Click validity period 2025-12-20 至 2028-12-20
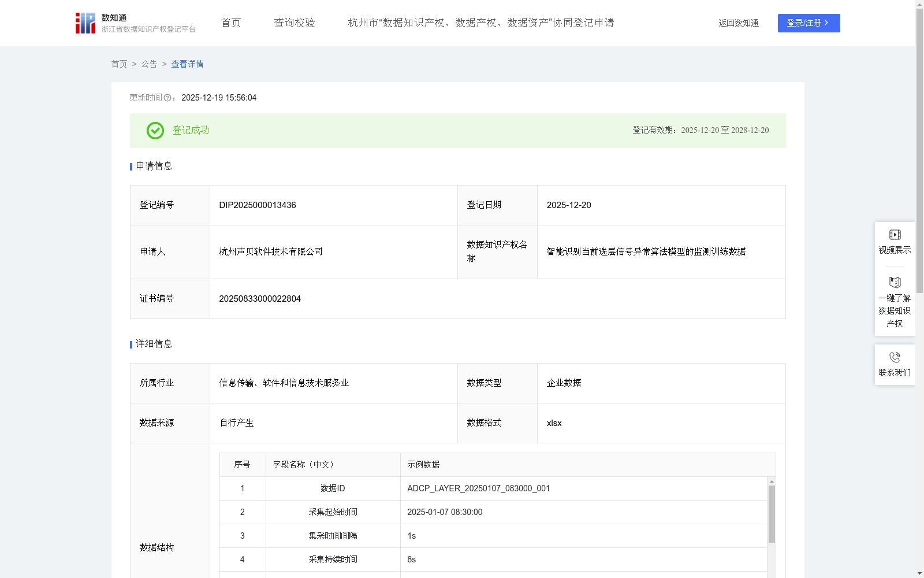 725,131
